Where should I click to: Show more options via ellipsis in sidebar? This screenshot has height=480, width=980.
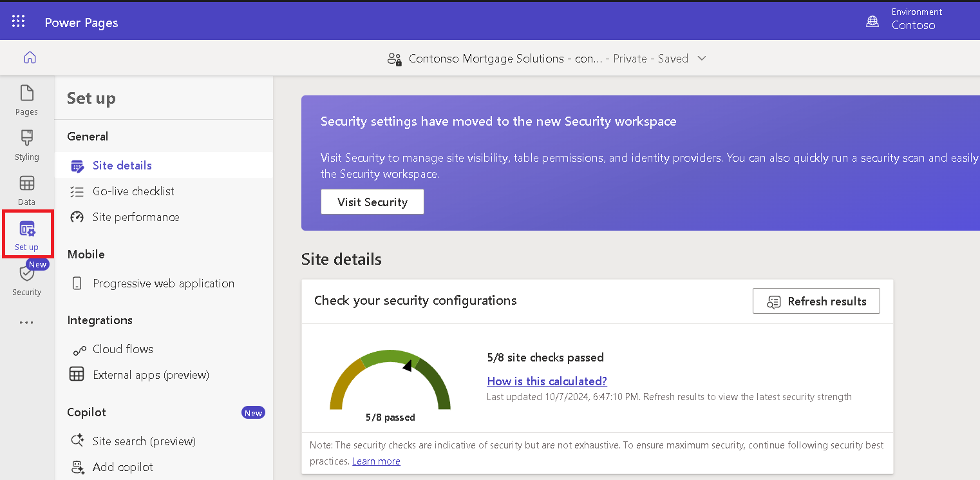coord(26,323)
